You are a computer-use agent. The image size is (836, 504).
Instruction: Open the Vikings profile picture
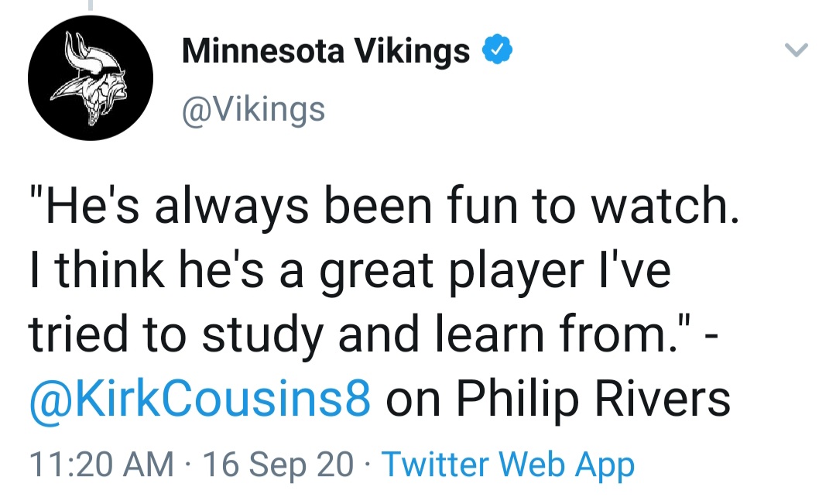coord(91,78)
